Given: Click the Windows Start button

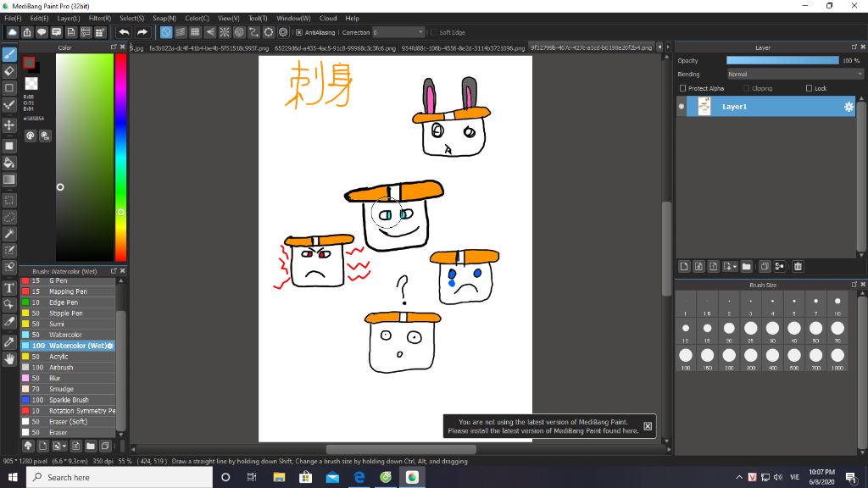Looking at the screenshot, I should click(13, 477).
